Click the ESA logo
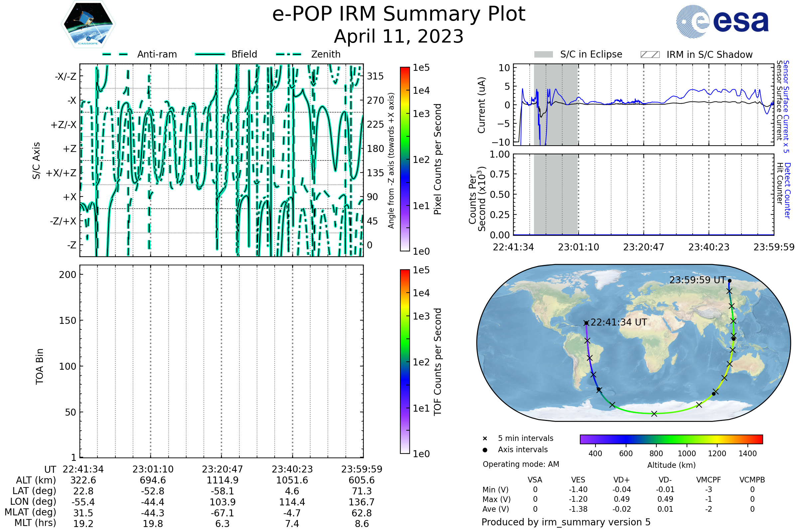This screenshot has width=798, height=532. (723, 21)
